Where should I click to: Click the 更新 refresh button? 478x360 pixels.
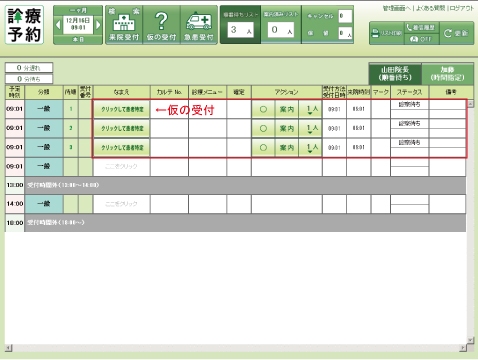pos(456,33)
